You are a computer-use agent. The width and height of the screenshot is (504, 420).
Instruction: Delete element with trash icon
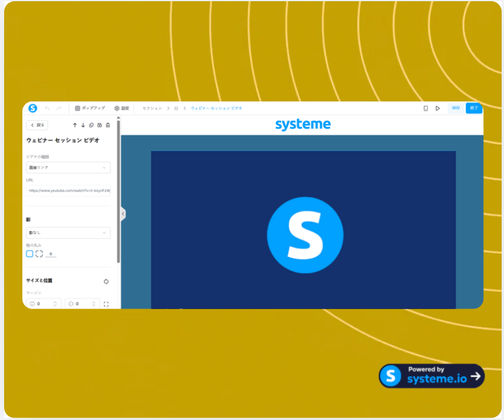[x=108, y=125]
